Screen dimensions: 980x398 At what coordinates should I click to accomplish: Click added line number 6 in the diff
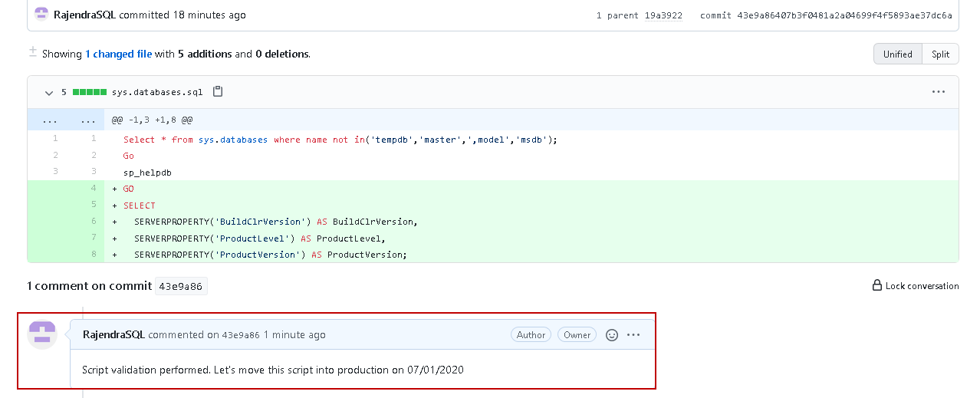[93, 221]
